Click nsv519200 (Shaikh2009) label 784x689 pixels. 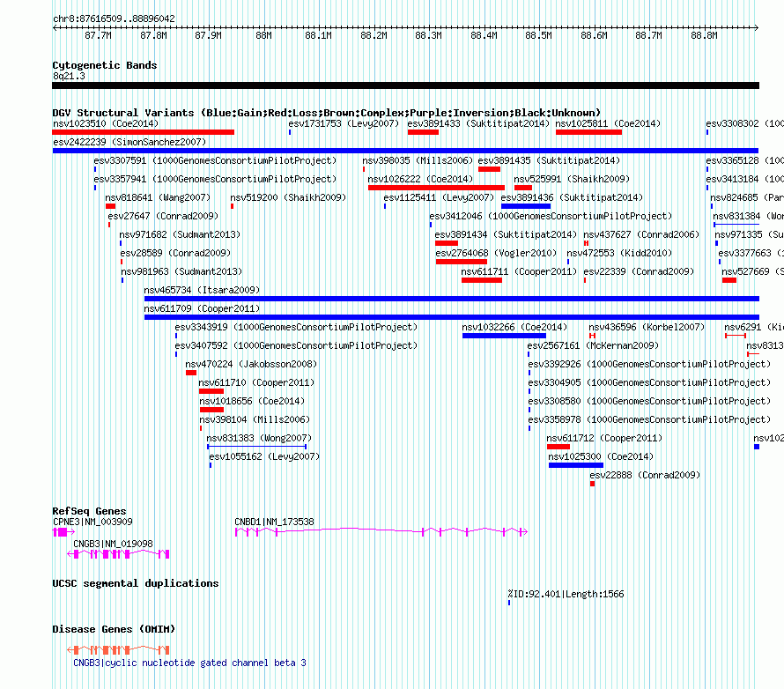click(x=288, y=197)
